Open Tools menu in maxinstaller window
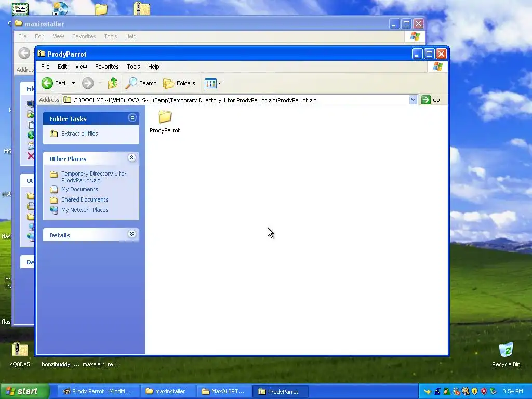The width and height of the screenshot is (532, 399). (110, 36)
